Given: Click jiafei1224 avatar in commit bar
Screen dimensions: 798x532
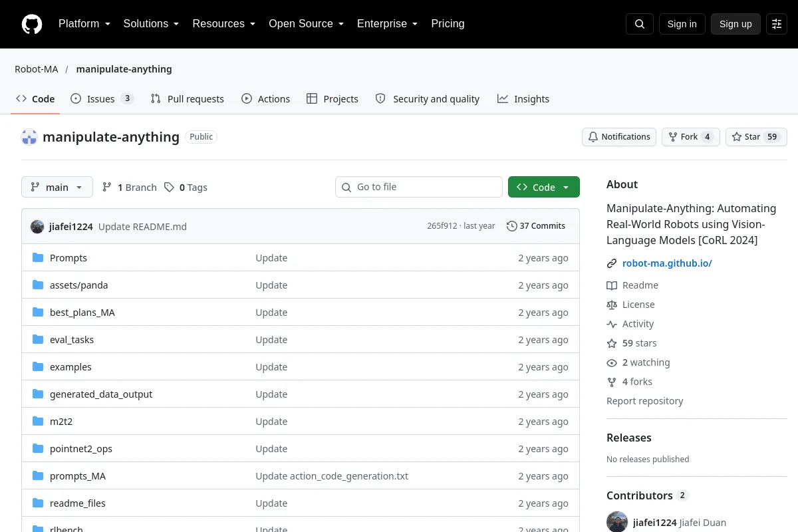Looking at the screenshot, I should click(37, 226).
